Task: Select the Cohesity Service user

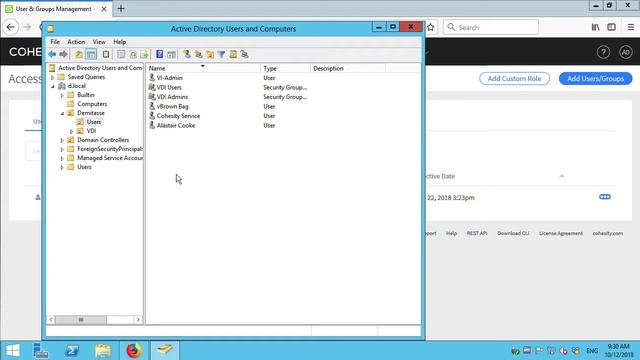Action: point(178,116)
